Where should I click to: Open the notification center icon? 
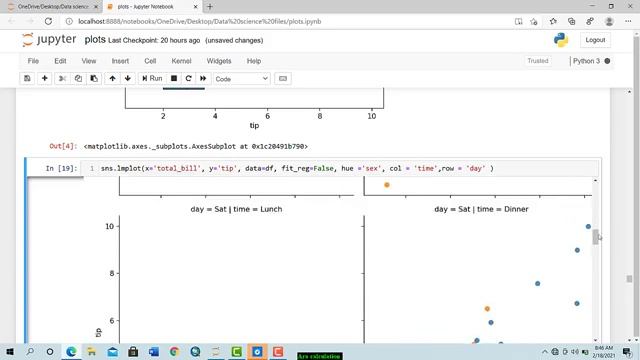click(x=627, y=352)
